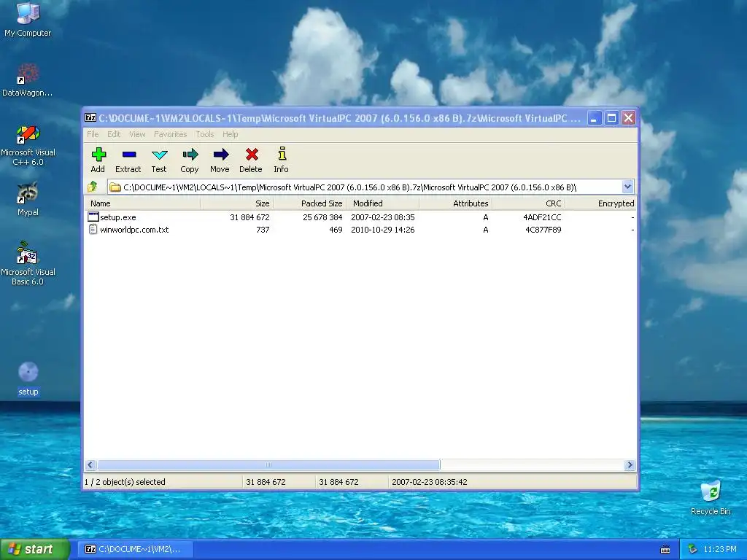747x560 pixels.
Task: Click the date 2010-10-29 14:26
Action: pos(382,230)
